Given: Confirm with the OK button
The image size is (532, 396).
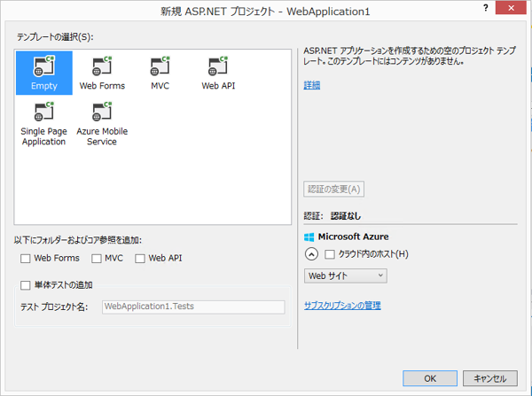Looking at the screenshot, I should (429, 378).
